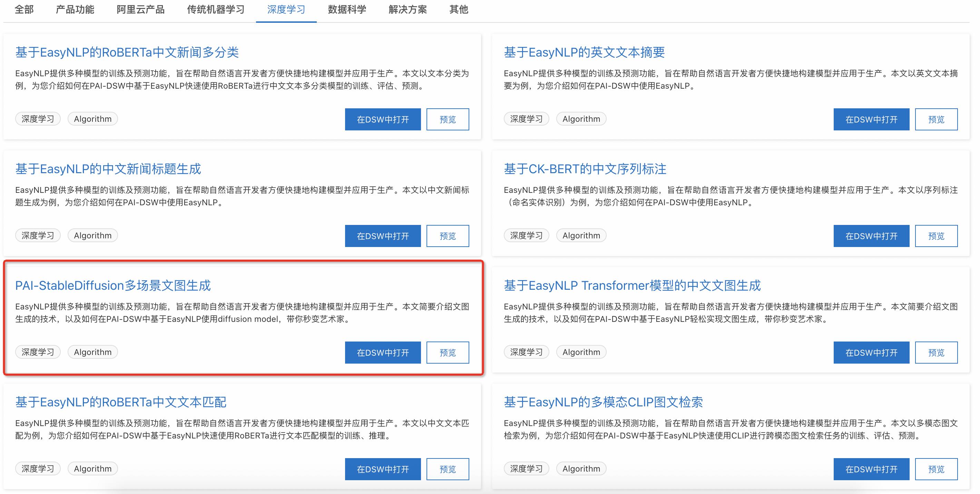
Task: Click Algorithm tag on RoBERTa中文新闻多分类 card
Action: 93,119
